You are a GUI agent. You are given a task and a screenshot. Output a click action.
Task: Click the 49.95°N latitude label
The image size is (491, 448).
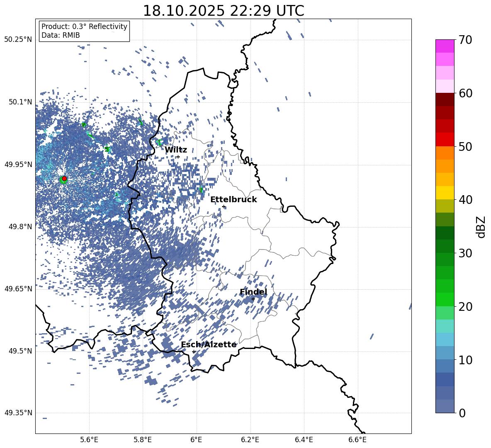coord(19,164)
